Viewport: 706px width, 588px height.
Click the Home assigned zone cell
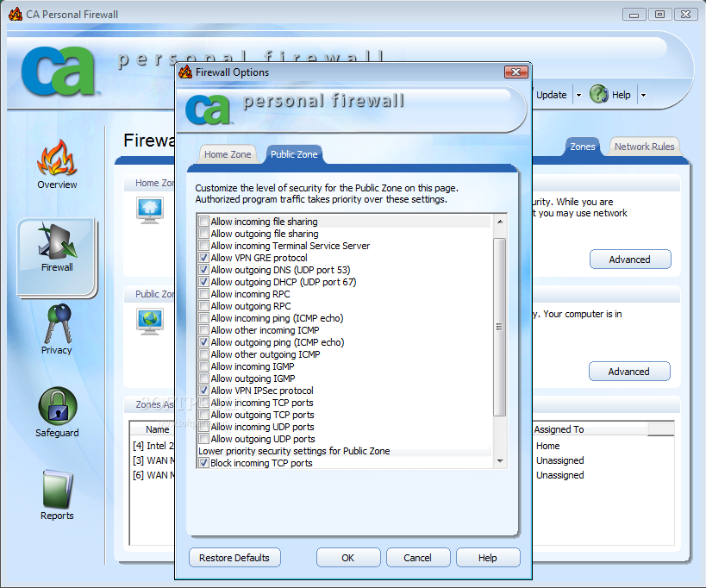[548, 446]
